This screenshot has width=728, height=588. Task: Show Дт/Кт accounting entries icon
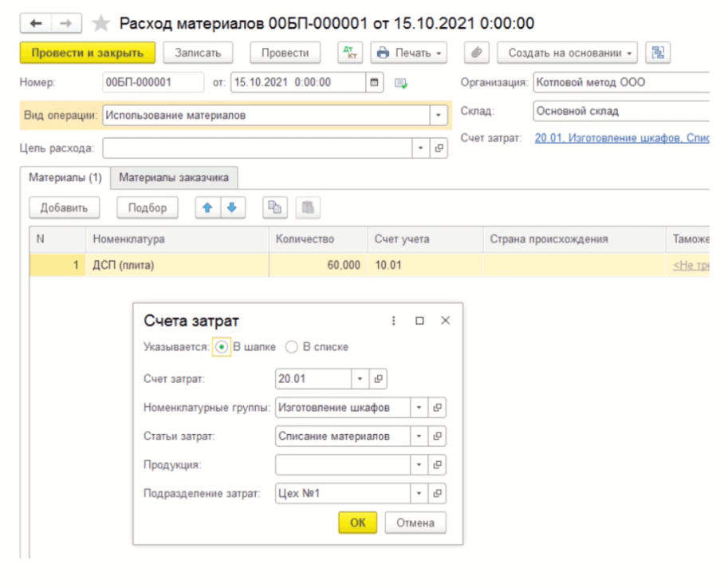click(x=349, y=53)
